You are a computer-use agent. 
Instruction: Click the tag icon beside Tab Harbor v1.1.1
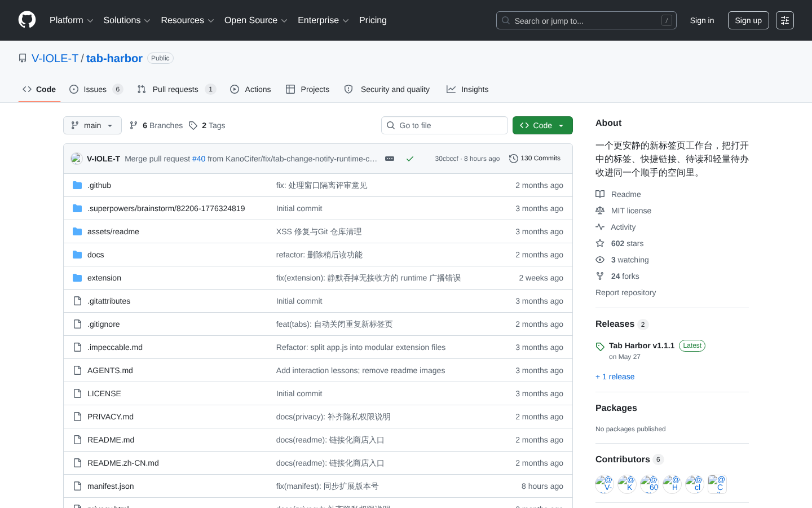[x=600, y=347]
